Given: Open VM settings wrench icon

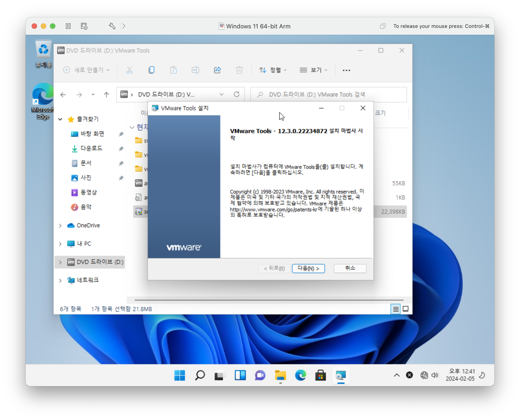Looking at the screenshot, I should [x=112, y=26].
